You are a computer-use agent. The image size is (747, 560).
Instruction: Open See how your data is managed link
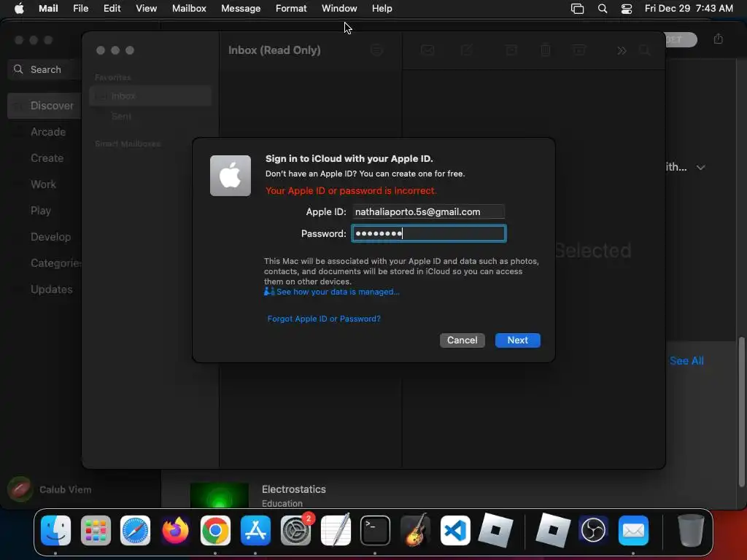332,292
